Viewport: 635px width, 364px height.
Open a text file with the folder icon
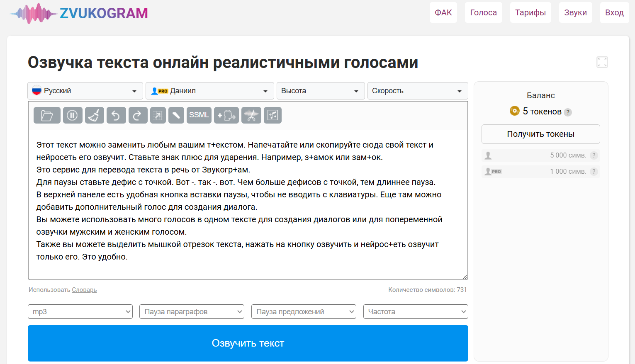(47, 115)
